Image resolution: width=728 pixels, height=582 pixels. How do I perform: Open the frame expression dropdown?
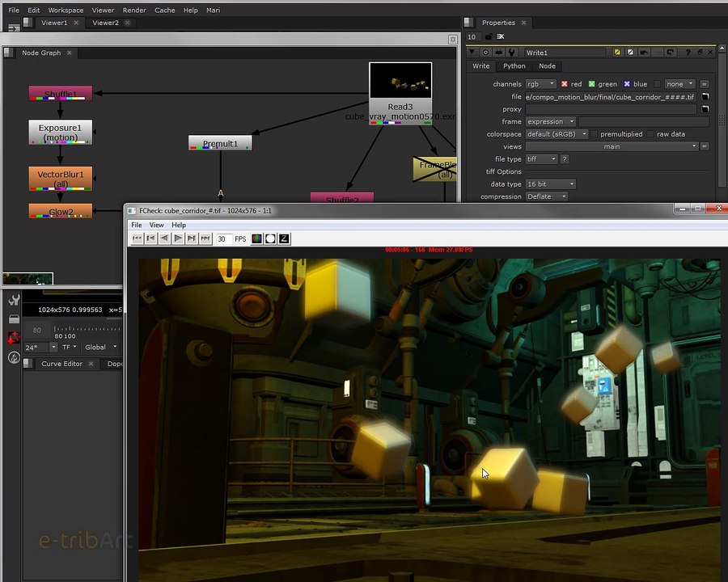pyautogui.click(x=551, y=121)
